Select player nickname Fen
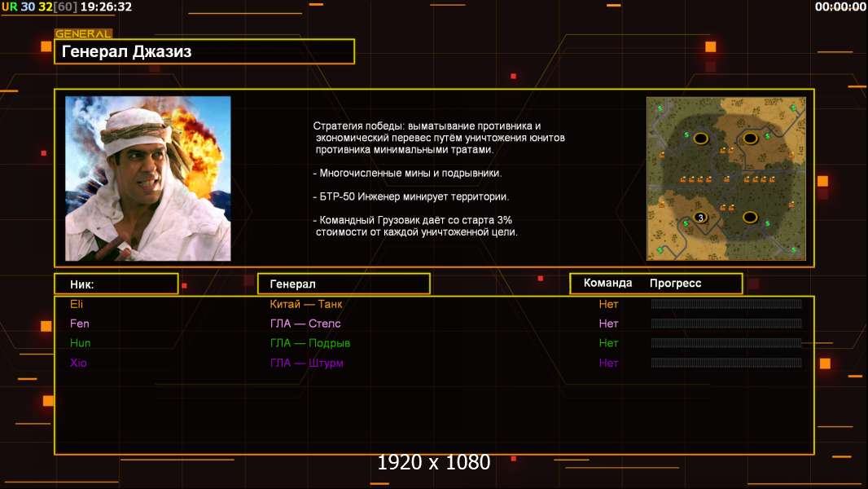868x489 pixels. 80,324
